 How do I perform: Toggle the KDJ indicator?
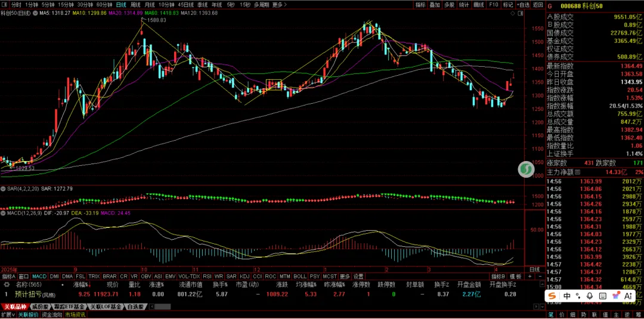coord(244,277)
